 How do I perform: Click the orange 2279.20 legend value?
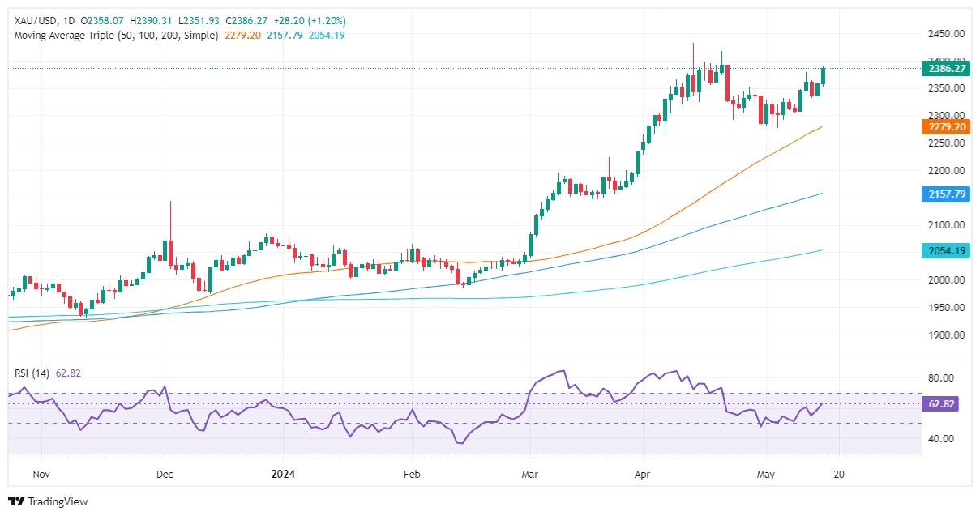[242, 36]
